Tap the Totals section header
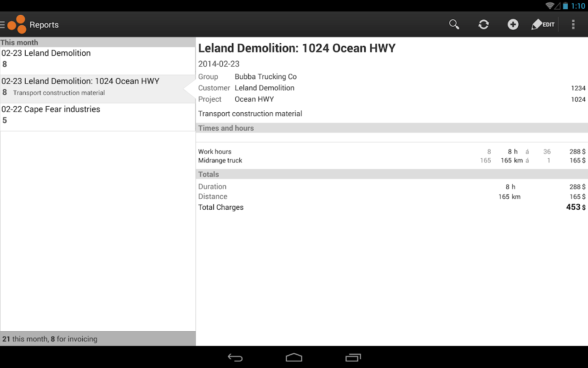Viewport: 588px width, 368px height. (x=392, y=174)
